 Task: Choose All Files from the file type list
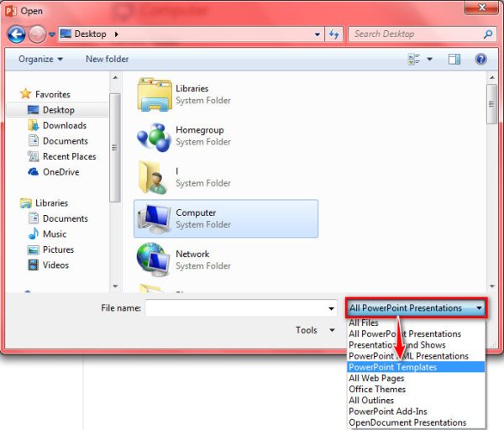(417, 322)
